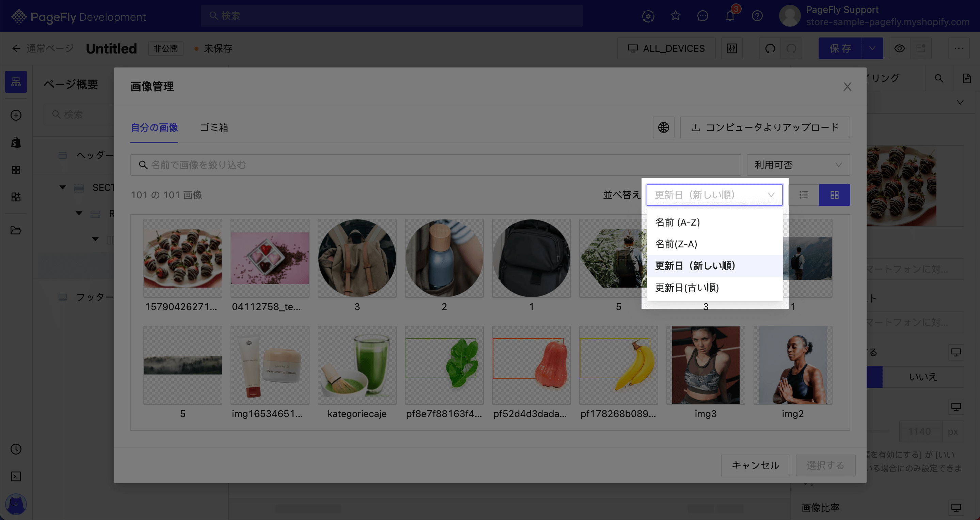Choose 名前 (A-Z) sort option
Viewport: 980px width, 520px height.
tap(714, 222)
